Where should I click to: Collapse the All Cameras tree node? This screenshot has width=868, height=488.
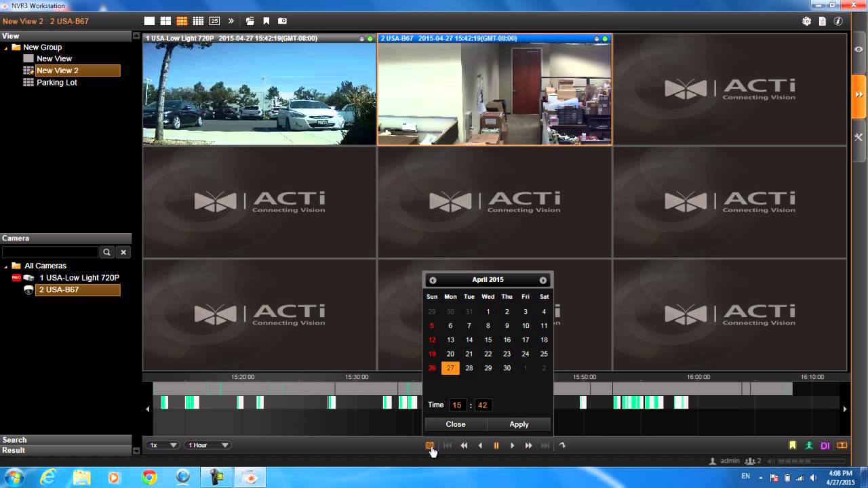(6, 266)
